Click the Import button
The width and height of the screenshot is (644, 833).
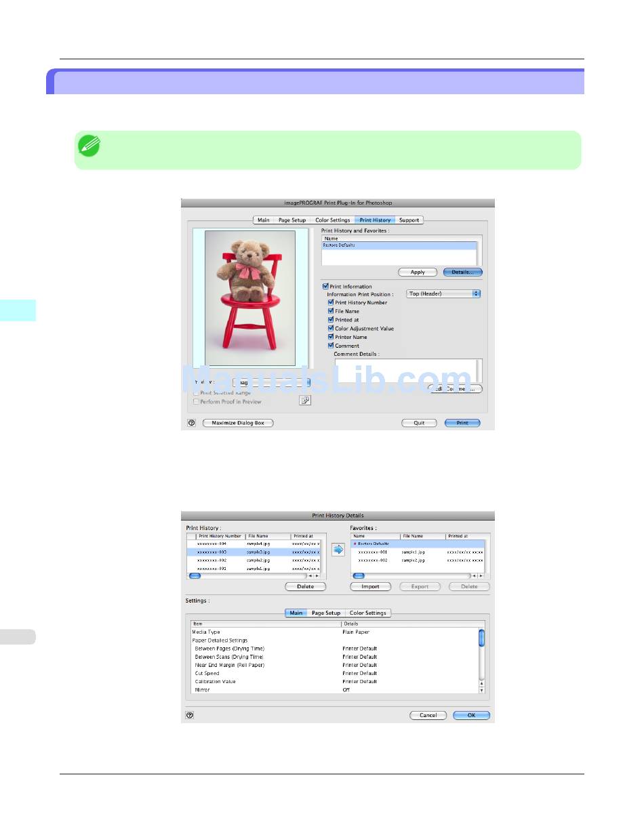[x=370, y=586]
